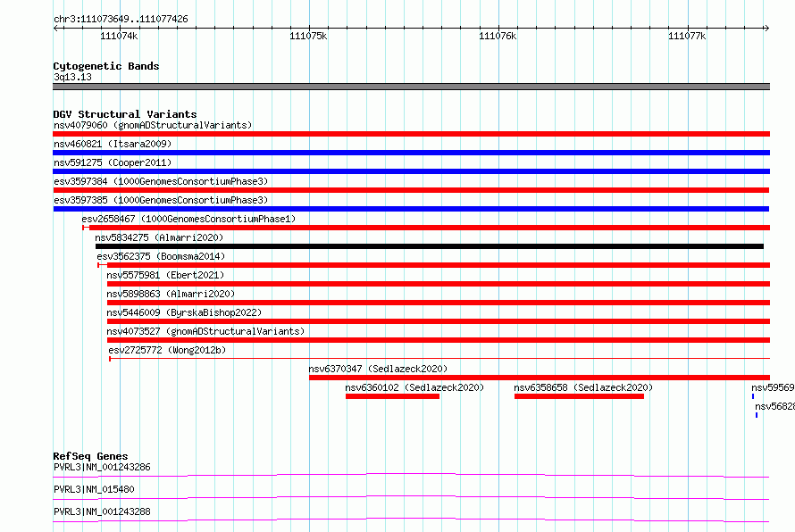Select nsv4073527 (gnomADStructuralVariants) label
This screenshot has width=795, height=532.
pyautogui.click(x=205, y=331)
